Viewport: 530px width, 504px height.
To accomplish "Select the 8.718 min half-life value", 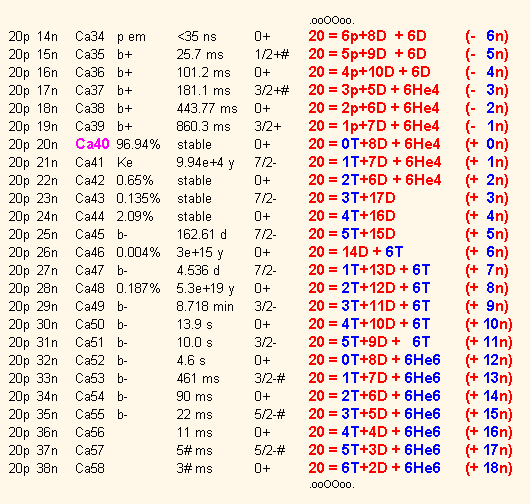I will [205, 306].
